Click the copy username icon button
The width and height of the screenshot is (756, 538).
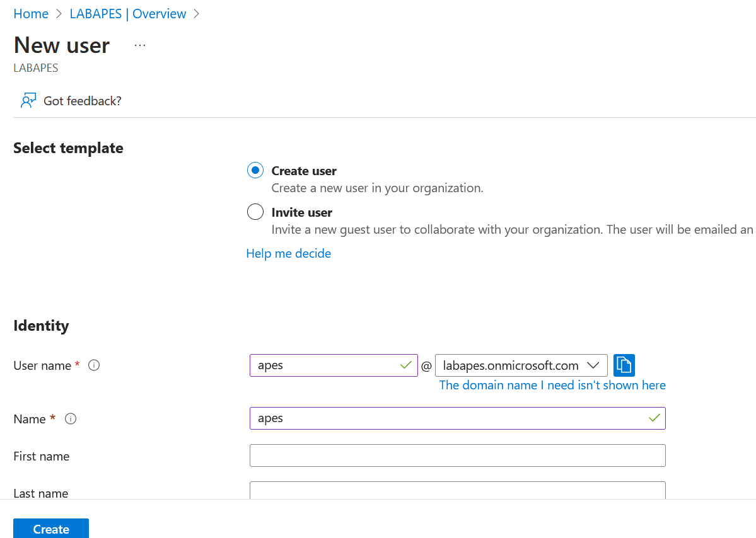[x=624, y=365]
